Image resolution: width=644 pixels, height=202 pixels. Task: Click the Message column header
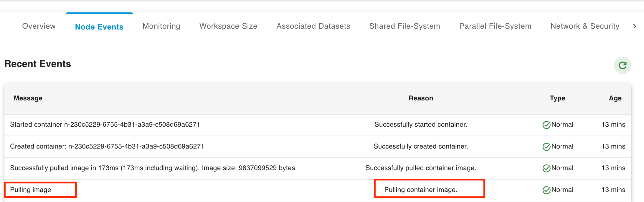(28, 98)
